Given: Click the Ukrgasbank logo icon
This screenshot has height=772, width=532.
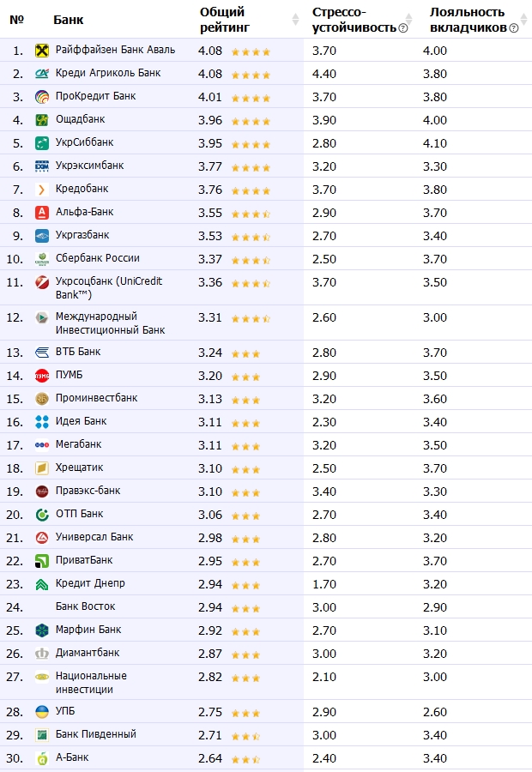Looking at the screenshot, I should click(x=42, y=235).
